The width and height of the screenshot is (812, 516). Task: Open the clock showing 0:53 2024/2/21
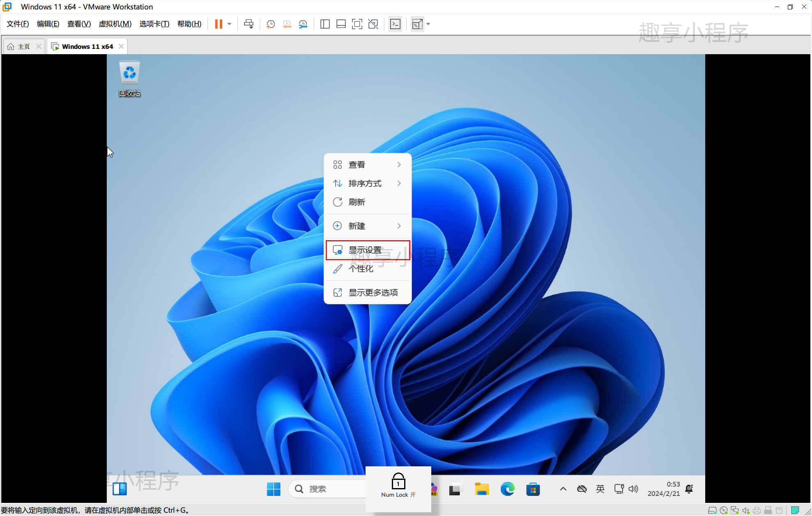[664, 489]
